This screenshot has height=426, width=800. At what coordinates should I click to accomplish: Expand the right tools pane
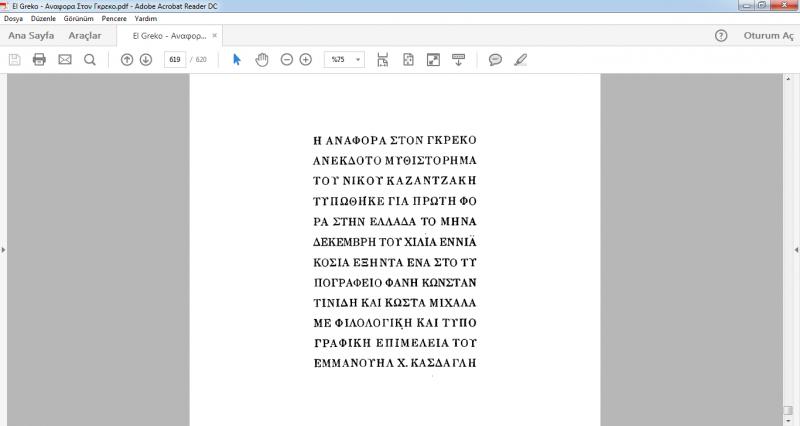coord(796,249)
